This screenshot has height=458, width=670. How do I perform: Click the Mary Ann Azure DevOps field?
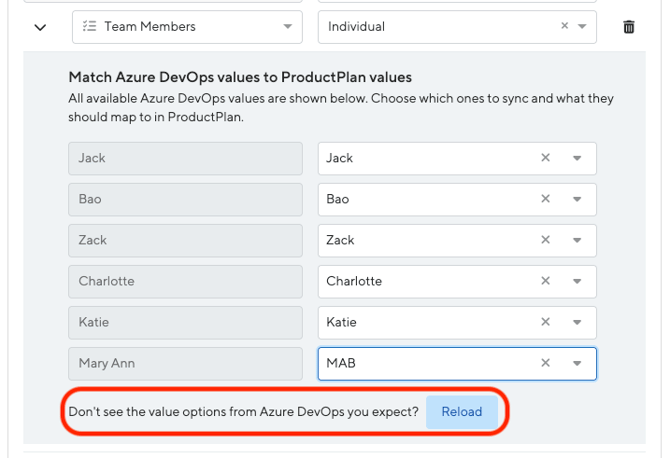[185, 363]
